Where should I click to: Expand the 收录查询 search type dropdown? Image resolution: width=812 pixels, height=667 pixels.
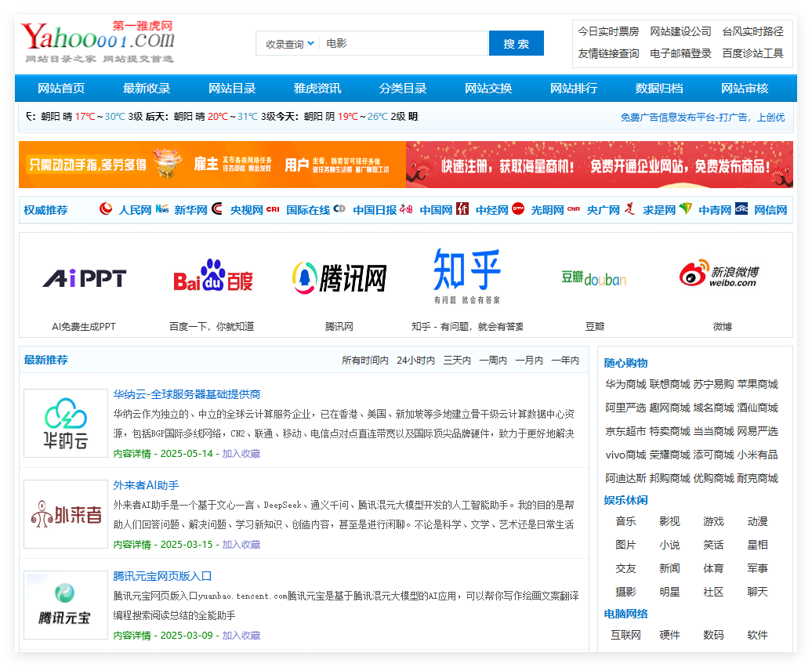tap(289, 44)
